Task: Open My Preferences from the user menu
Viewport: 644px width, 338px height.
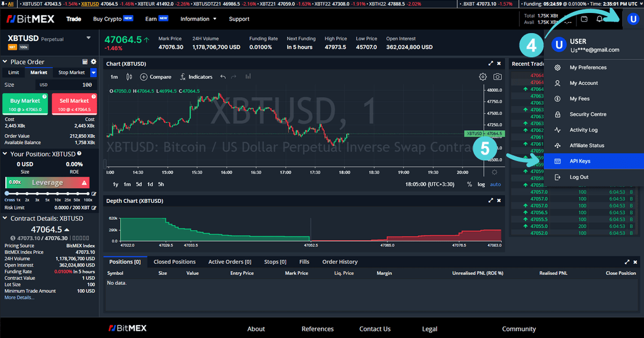Action: (x=594, y=68)
